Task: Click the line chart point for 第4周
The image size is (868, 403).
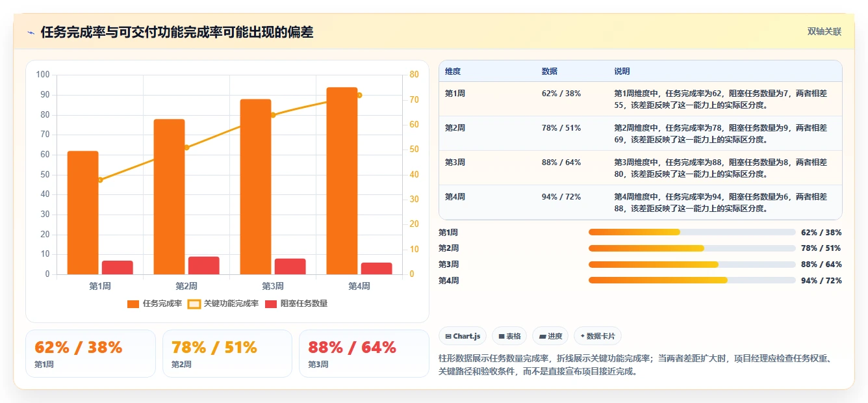Action: click(x=359, y=95)
